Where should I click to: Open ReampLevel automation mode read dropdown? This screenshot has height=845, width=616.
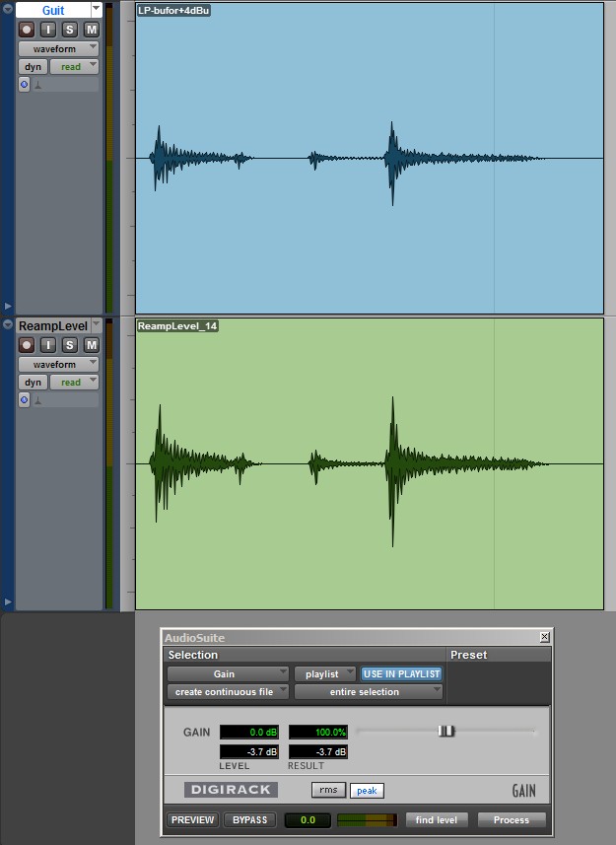pyautogui.click(x=76, y=383)
